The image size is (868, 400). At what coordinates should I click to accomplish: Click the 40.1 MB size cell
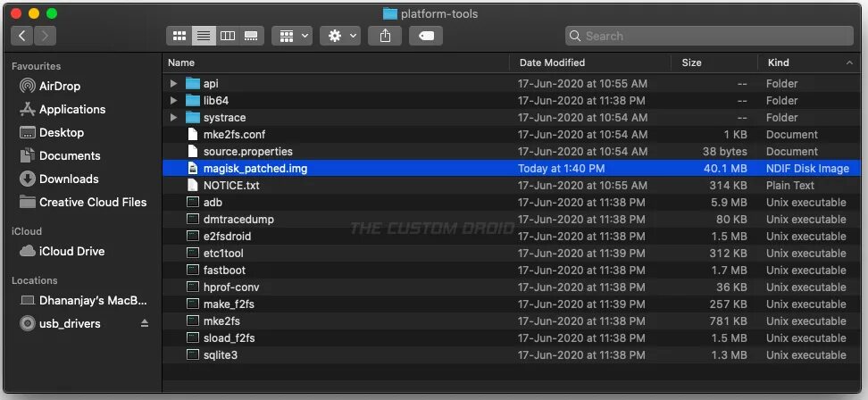[724, 169]
